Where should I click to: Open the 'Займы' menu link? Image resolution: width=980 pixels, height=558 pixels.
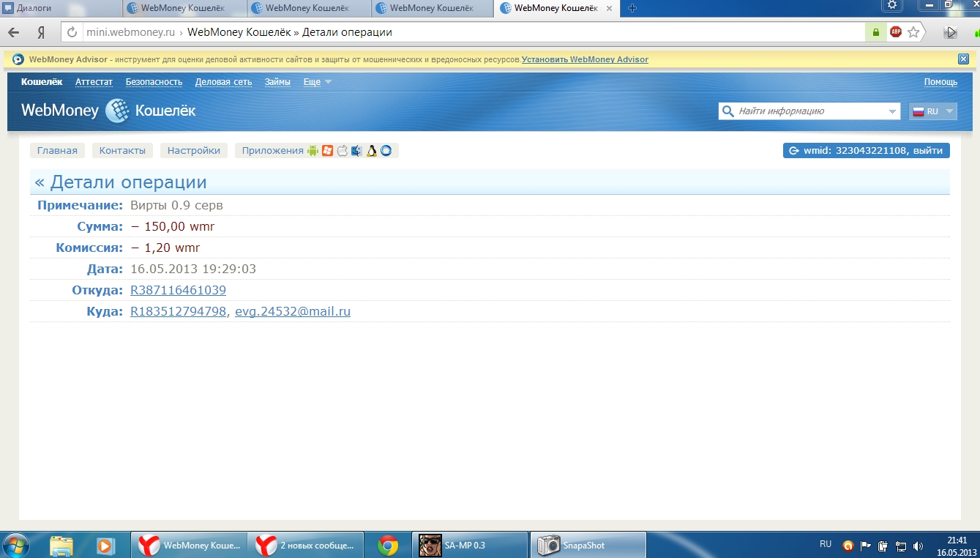click(277, 82)
